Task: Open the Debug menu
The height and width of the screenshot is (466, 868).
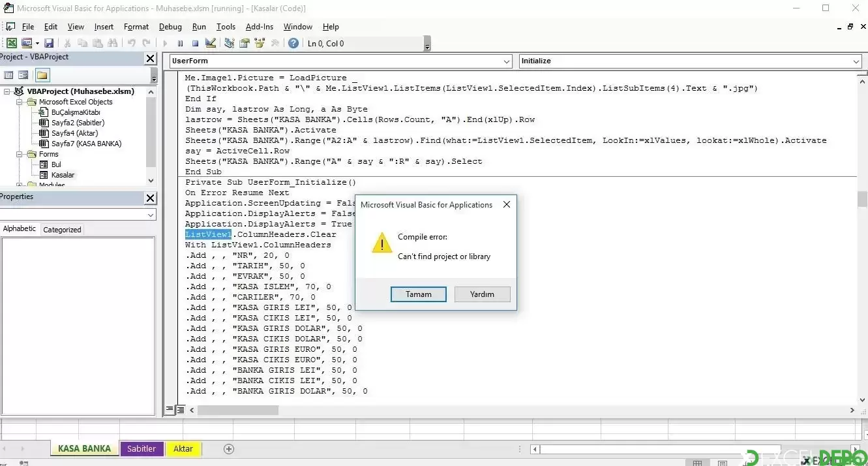Action: 170,27
